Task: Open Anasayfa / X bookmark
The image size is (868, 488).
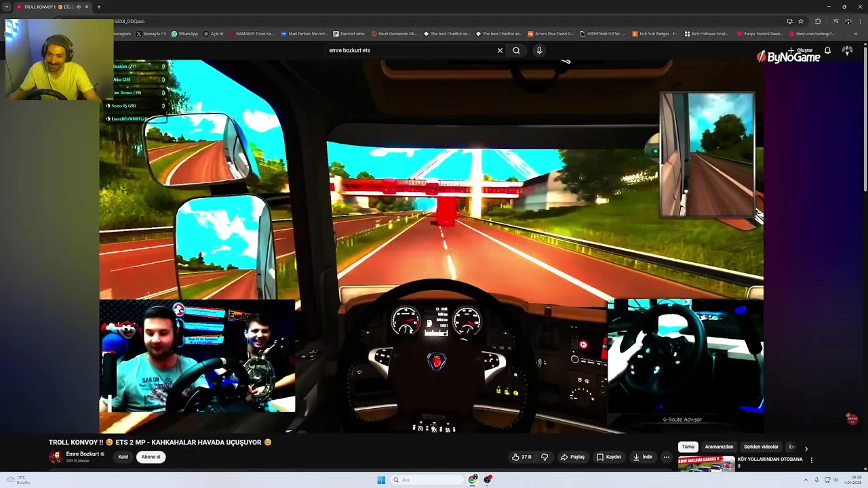Action: [151, 34]
